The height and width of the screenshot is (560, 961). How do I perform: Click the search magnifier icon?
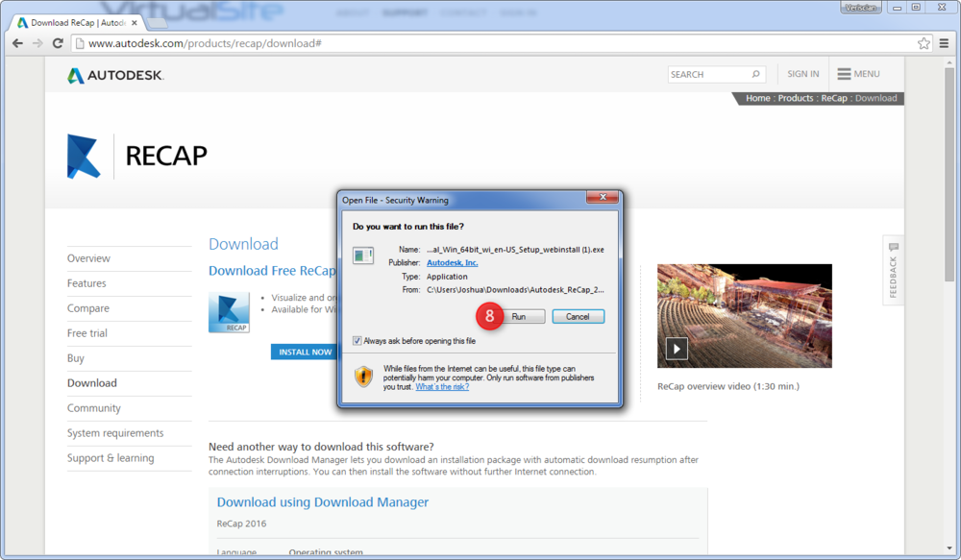[755, 74]
